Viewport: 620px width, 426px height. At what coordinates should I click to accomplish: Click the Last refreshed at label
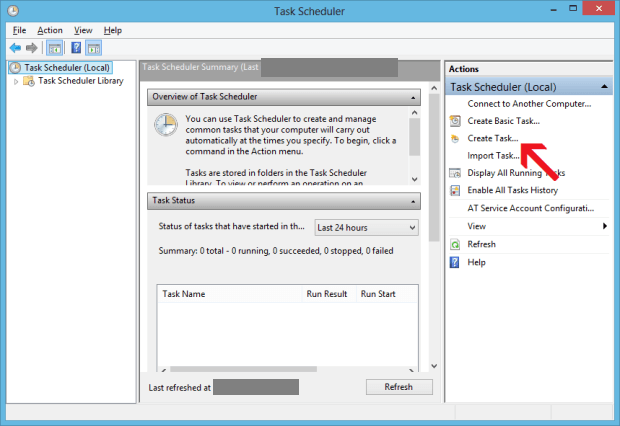pyautogui.click(x=180, y=388)
